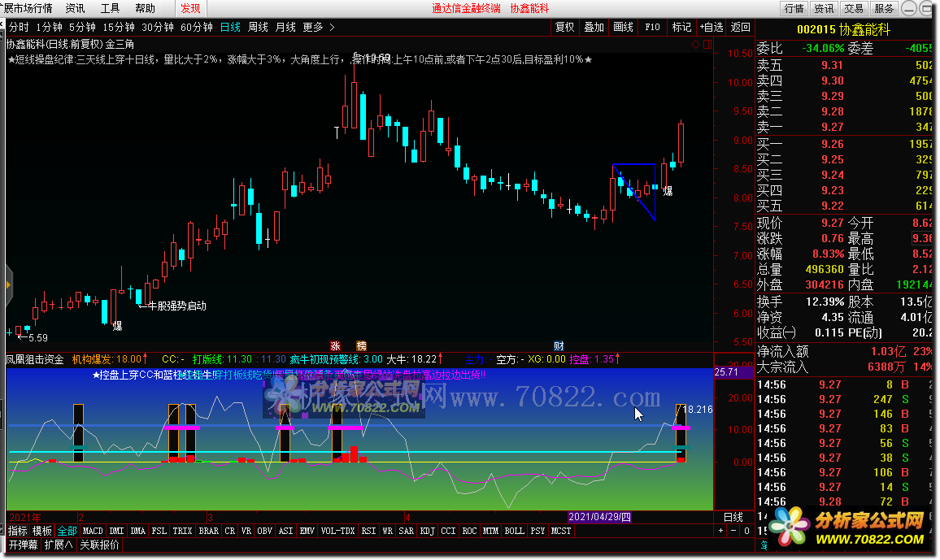This screenshot has height=560, width=940.
Task: Open the 发现 tab in title bar
Action: 190,8
